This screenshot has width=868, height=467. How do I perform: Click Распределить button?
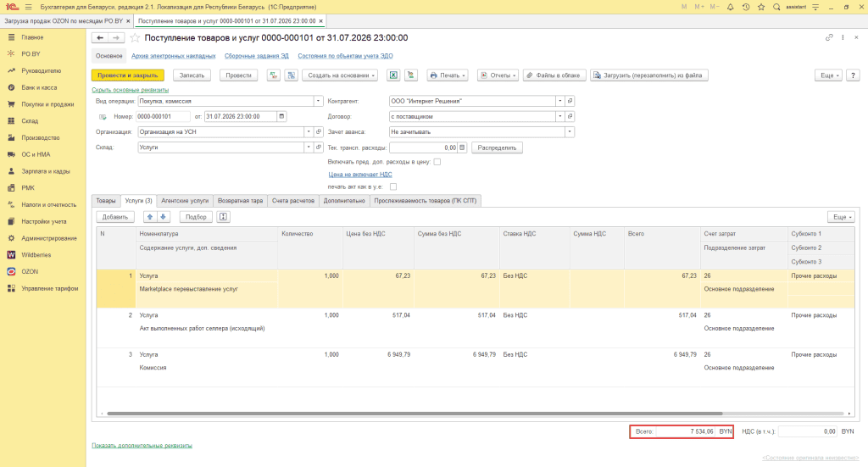[x=497, y=147]
